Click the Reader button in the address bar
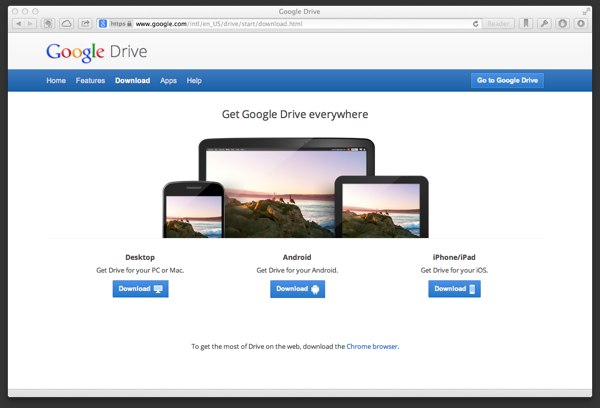This screenshot has width=600, height=408. click(498, 24)
